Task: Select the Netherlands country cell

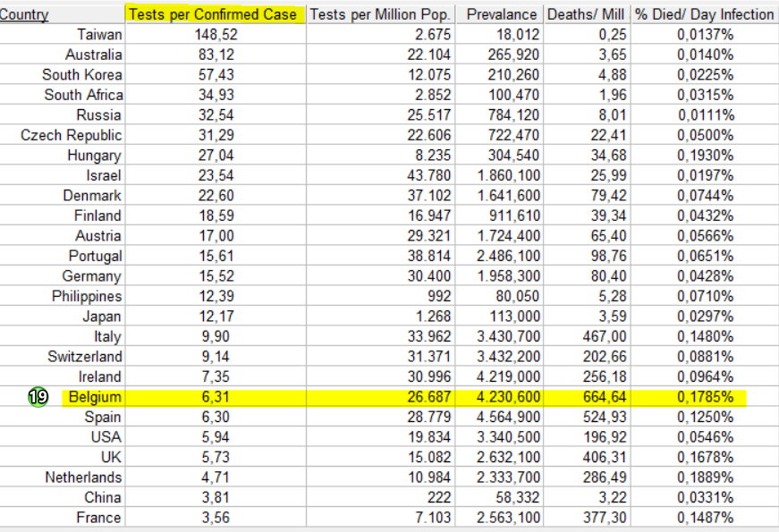Action: coord(83,477)
